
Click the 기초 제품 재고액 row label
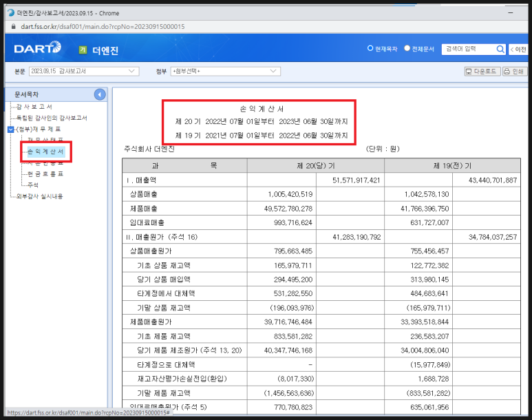[x=164, y=337]
